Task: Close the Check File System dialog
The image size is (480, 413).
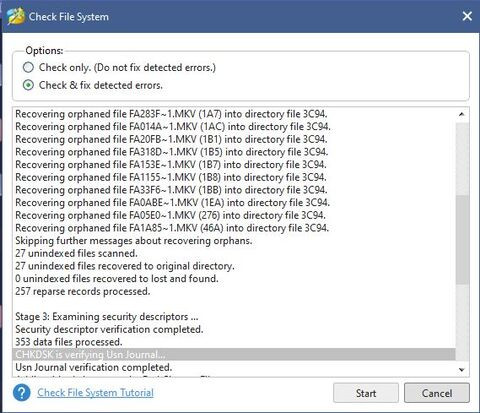Action: click(x=467, y=16)
